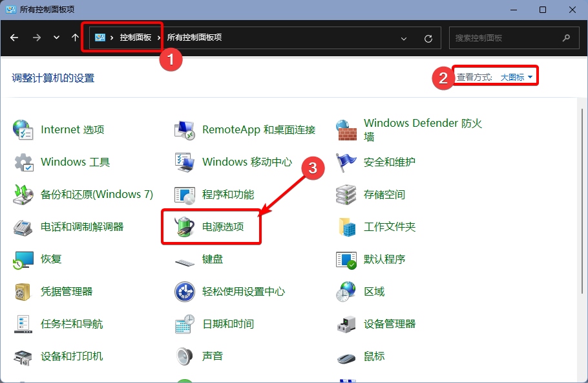Open the 声音 link

pos(213,356)
